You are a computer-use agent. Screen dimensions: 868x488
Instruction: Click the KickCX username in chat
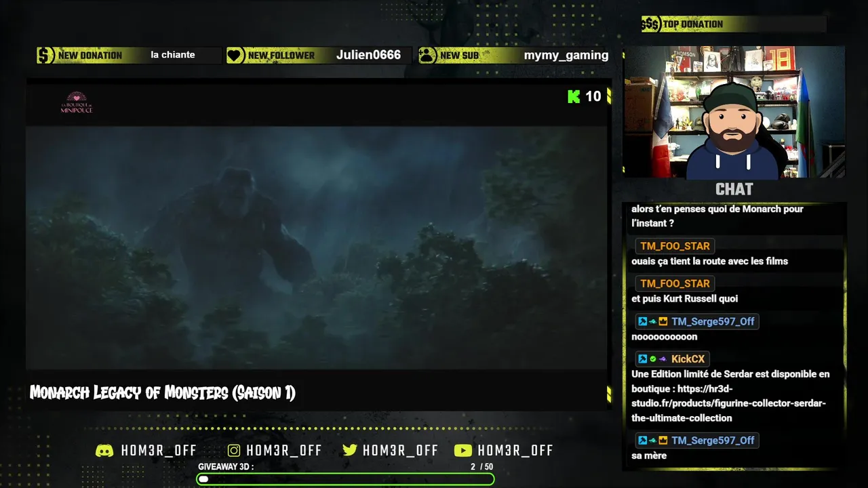pos(688,359)
